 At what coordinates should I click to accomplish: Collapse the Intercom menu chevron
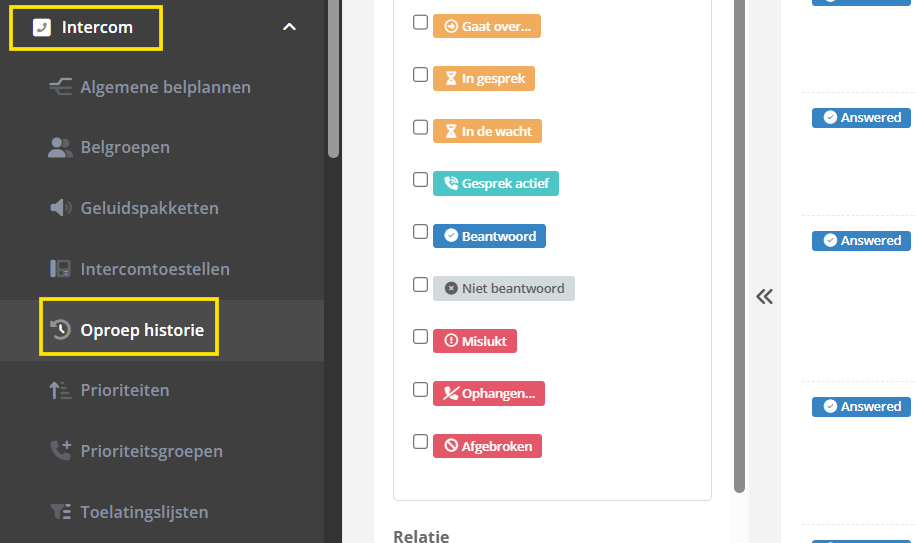click(289, 27)
